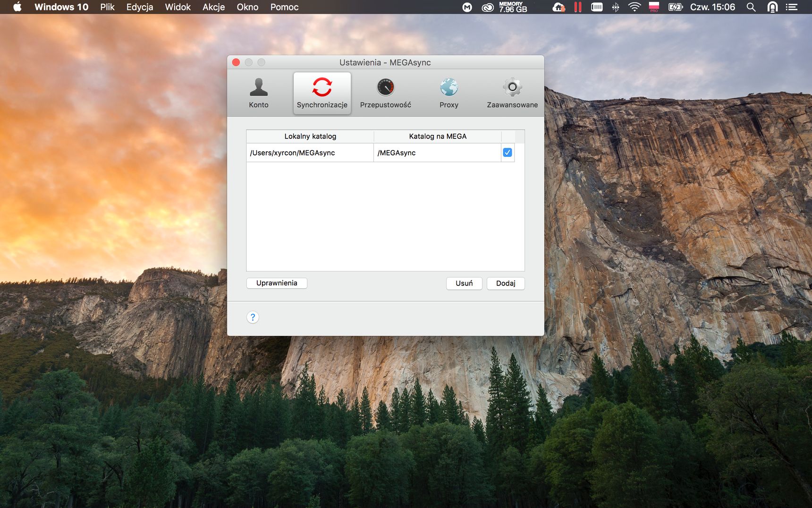Screen dimensions: 812x508
Task: Select the Synchronizacje tab
Action: click(322, 93)
